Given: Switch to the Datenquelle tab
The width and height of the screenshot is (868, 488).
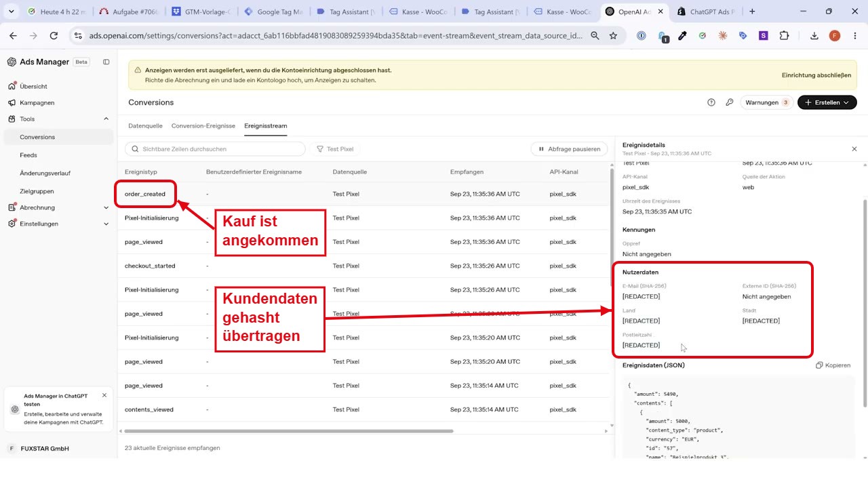Looking at the screenshot, I should (x=145, y=126).
